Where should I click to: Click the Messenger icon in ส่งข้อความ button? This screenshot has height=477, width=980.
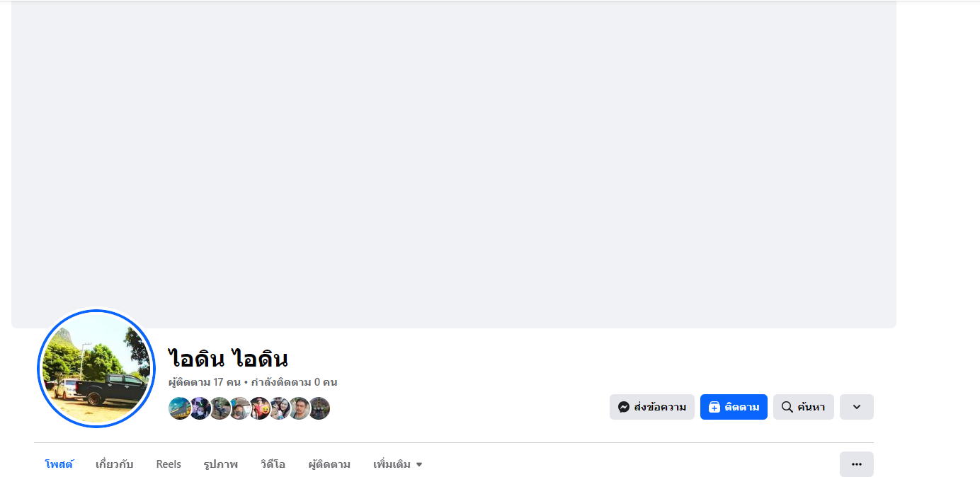(x=624, y=407)
